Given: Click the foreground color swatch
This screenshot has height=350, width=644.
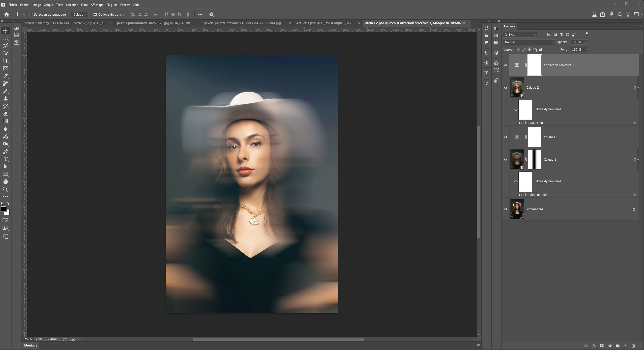Looking at the screenshot, I should (4, 209).
